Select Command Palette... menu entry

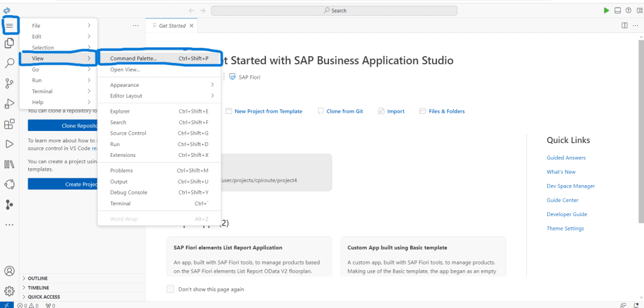pos(159,59)
